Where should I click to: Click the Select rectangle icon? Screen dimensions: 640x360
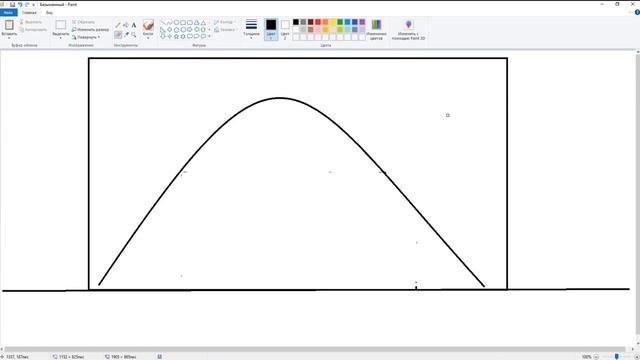tap(60, 25)
